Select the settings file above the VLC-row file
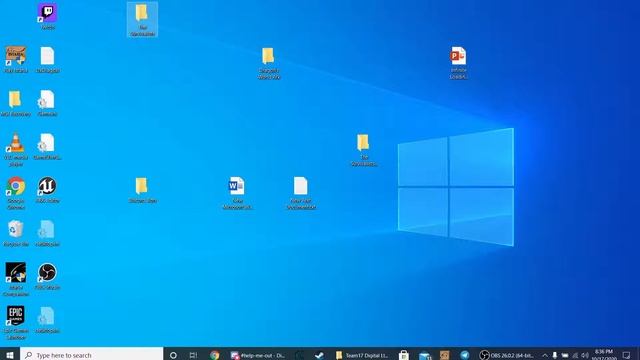The width and height of the screenshot is (640, 360). point(47,103)
